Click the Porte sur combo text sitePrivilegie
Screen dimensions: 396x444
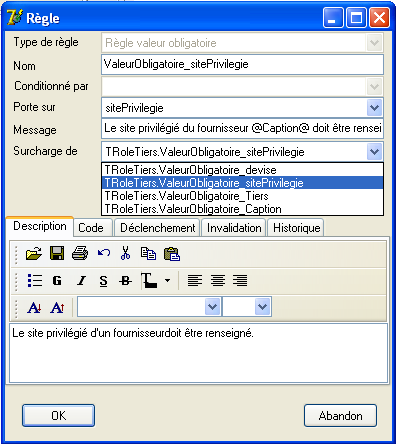(x=134, y=108)
